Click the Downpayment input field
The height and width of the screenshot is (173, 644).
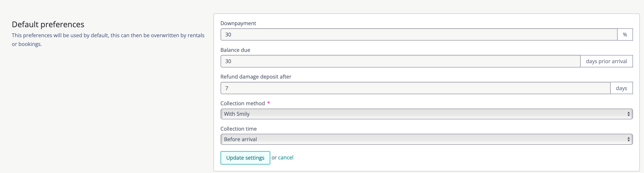click(419, 35)
